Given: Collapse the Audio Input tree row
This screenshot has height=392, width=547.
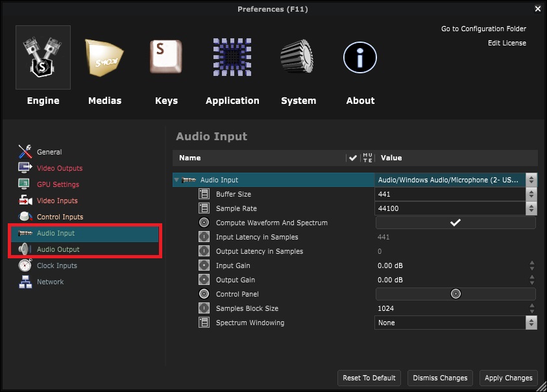Looking at the screenshot, I should click(177, 180).
